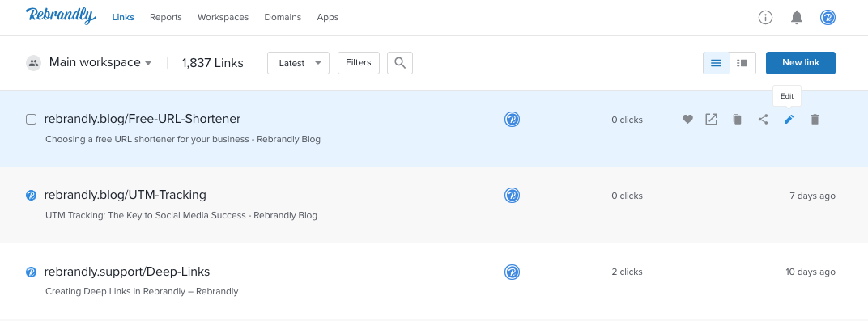Viewport: 868px width, 321px height.
Task: Copy the Free-URL-Shortener link
Action: pos(737,120)
